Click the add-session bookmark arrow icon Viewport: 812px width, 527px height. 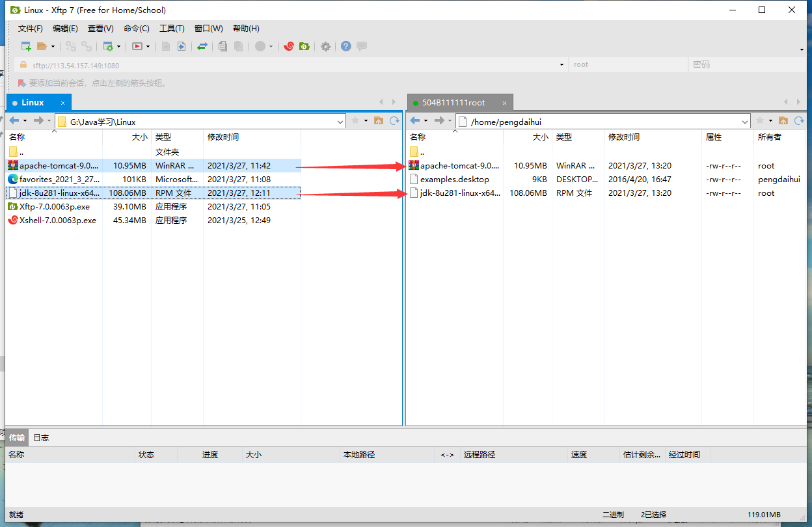[x=21, y=83]
